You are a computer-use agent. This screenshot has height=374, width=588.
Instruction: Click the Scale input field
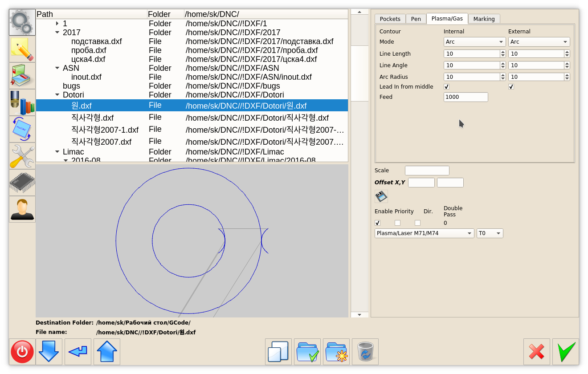tap(427, 171)
